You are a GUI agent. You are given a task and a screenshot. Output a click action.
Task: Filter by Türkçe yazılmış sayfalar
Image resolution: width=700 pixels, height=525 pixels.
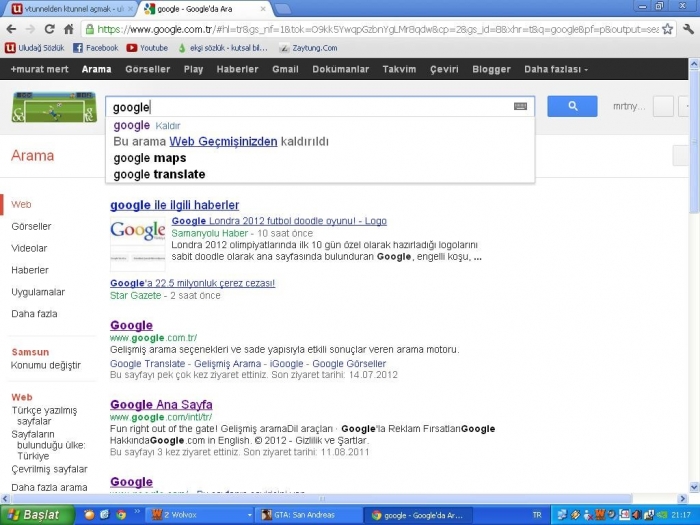click(44, 416)
